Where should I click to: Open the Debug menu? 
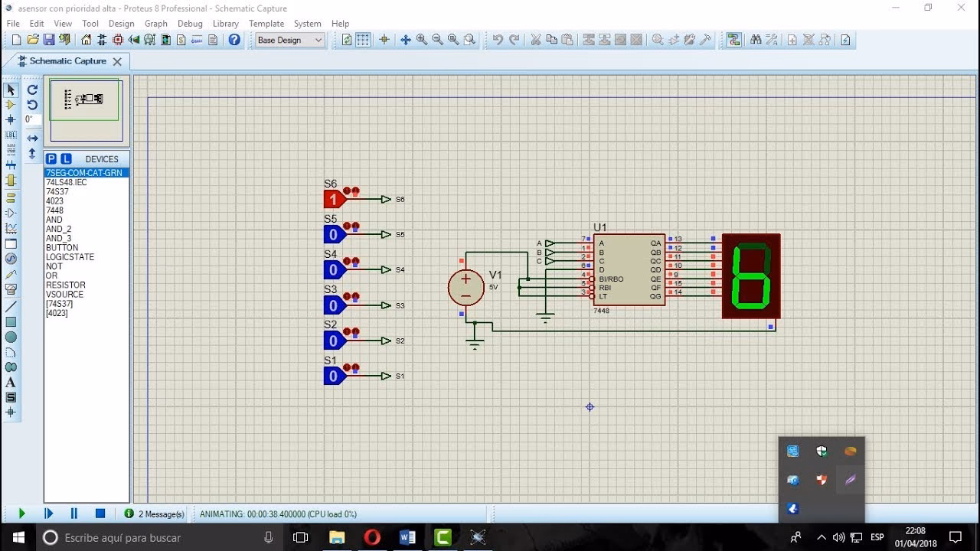(190, 24)
